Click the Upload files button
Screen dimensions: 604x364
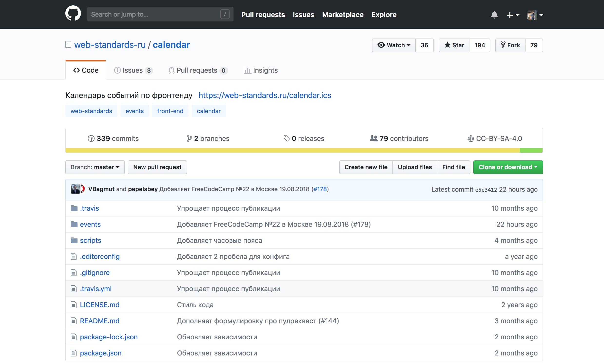(x=415, y=167)
